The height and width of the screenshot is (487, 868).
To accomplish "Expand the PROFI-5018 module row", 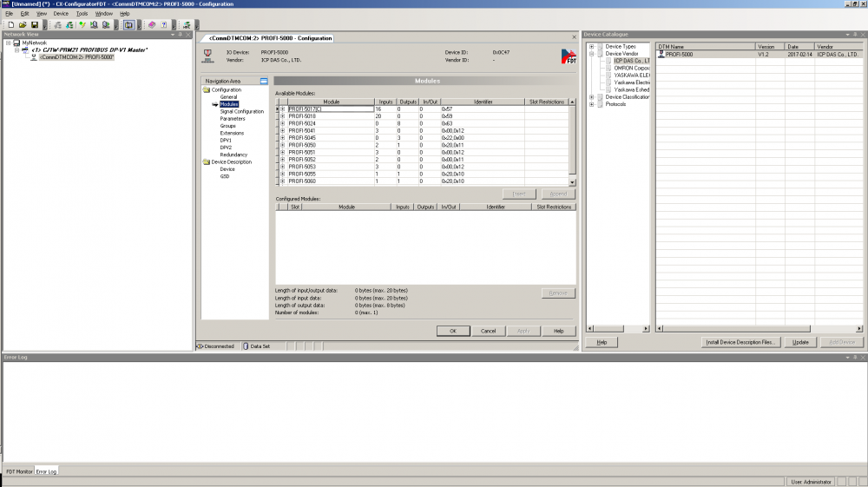I will point(282,116).
